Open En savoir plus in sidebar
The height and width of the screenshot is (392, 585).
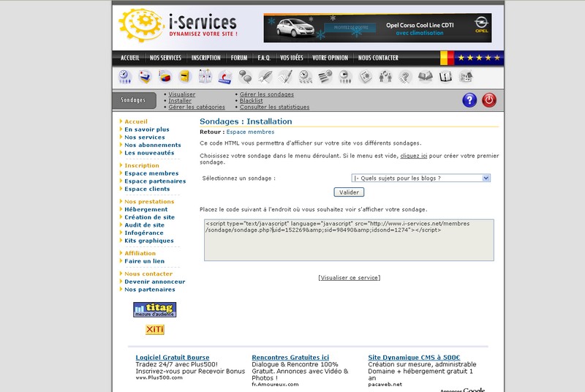coord(147,129)
